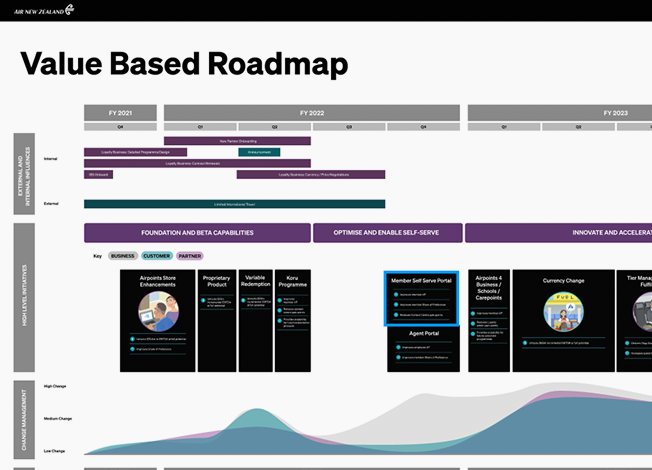Expand the Innovate and Accelerate phase bar

coord(558,233)
